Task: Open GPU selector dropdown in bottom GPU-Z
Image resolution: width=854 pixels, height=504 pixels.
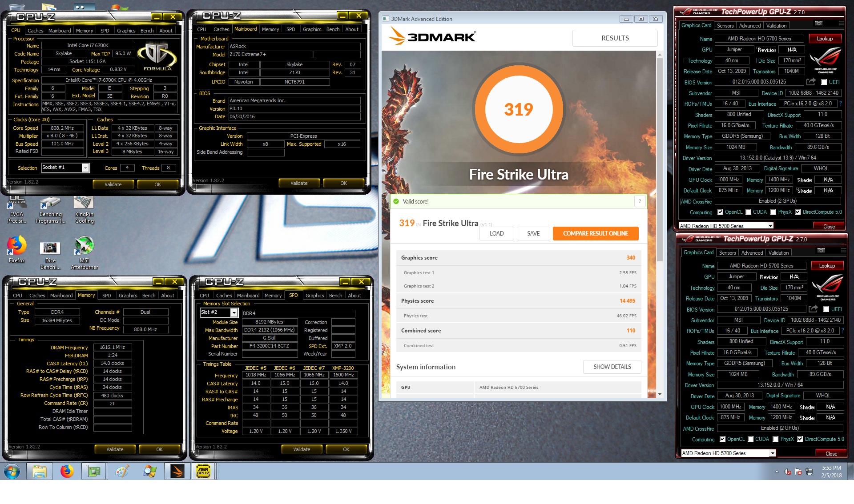Action: tap(728, 453)
